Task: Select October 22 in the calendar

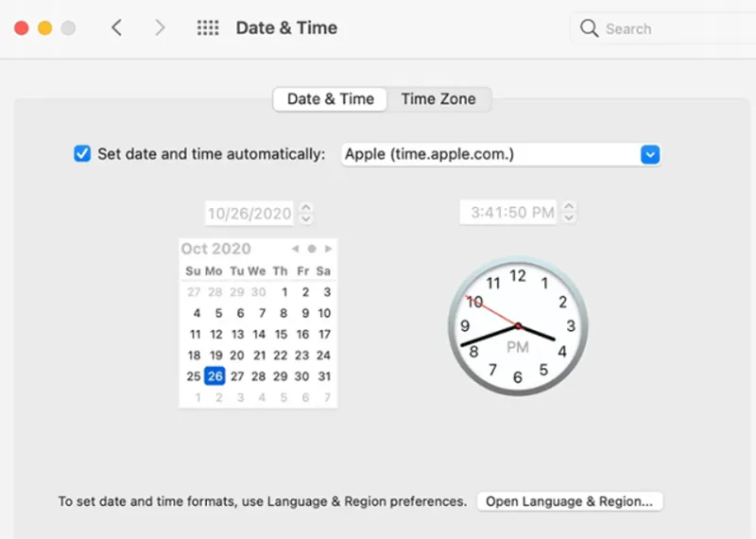Action: point(281,356)
